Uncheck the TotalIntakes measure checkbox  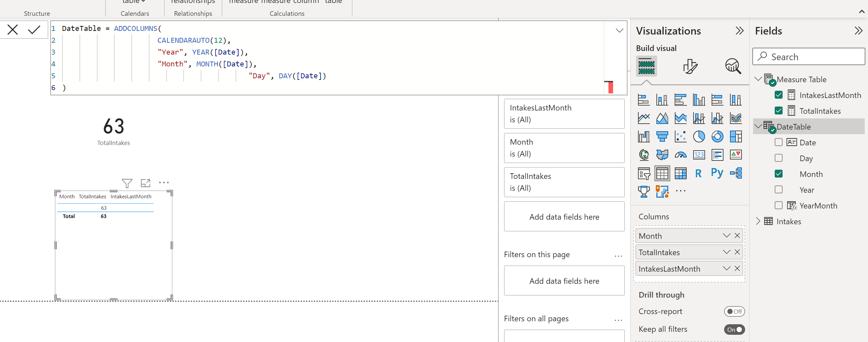pyautogui.click(x=778, y=111)
